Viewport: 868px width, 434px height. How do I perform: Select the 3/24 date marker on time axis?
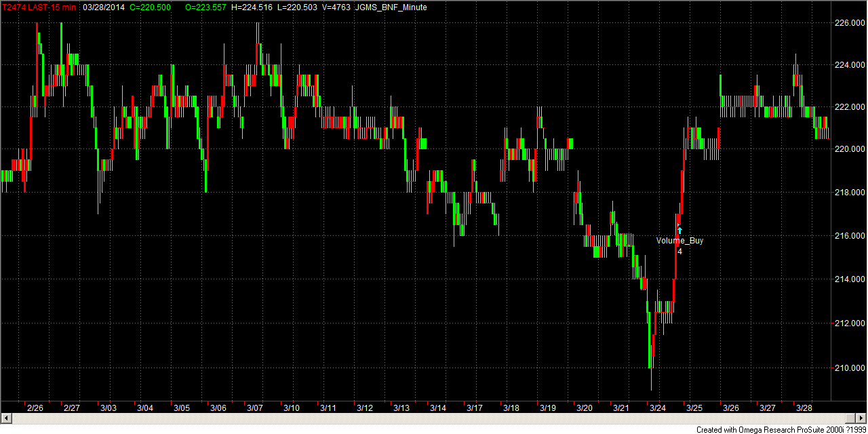658,408
